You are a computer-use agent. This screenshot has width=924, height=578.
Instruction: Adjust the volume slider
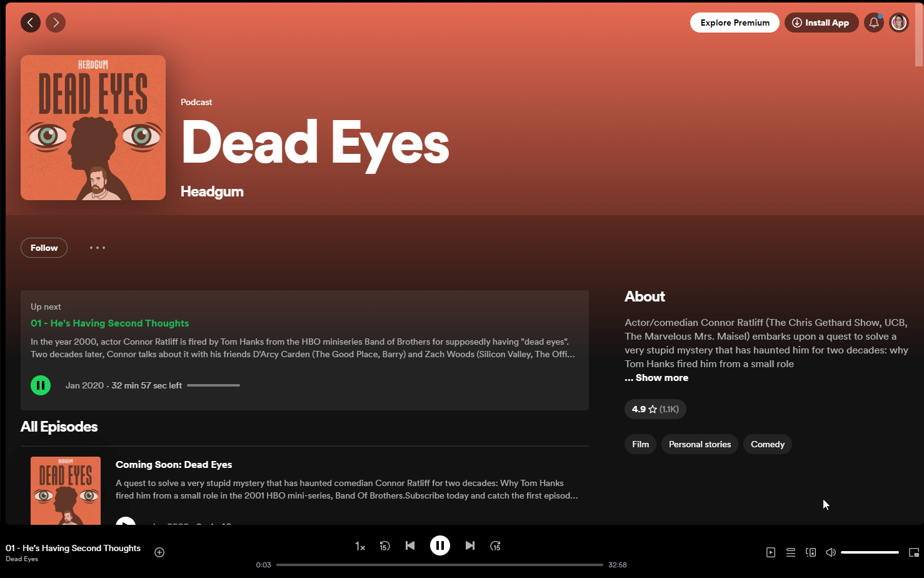[870, 552]
